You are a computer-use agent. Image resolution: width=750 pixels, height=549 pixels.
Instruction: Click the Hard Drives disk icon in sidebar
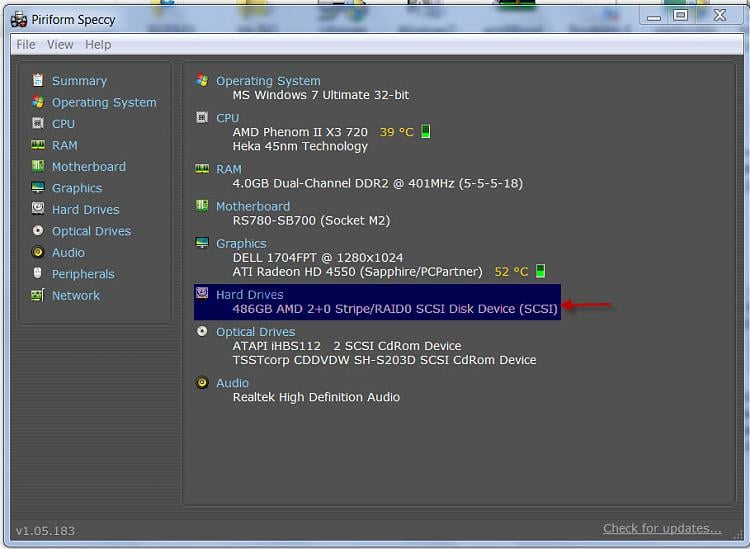38,209
